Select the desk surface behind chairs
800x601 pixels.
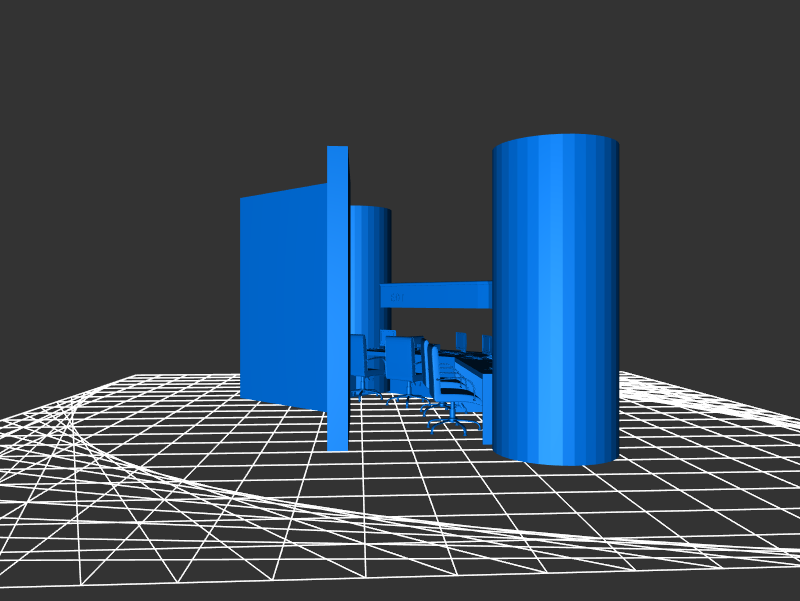[475, 362]
